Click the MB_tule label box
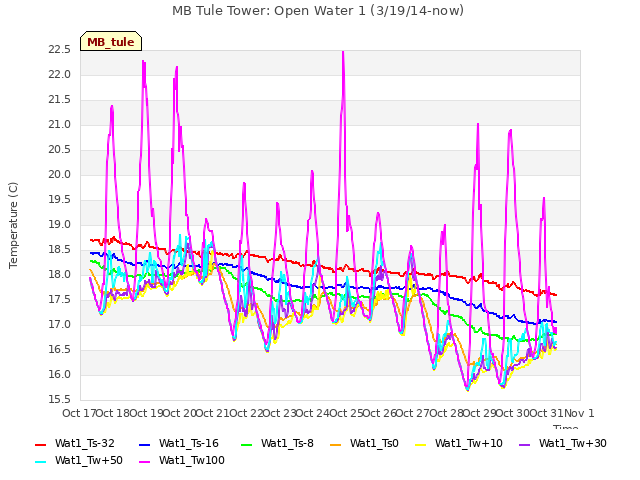The image size is (640, 480). 111,41
